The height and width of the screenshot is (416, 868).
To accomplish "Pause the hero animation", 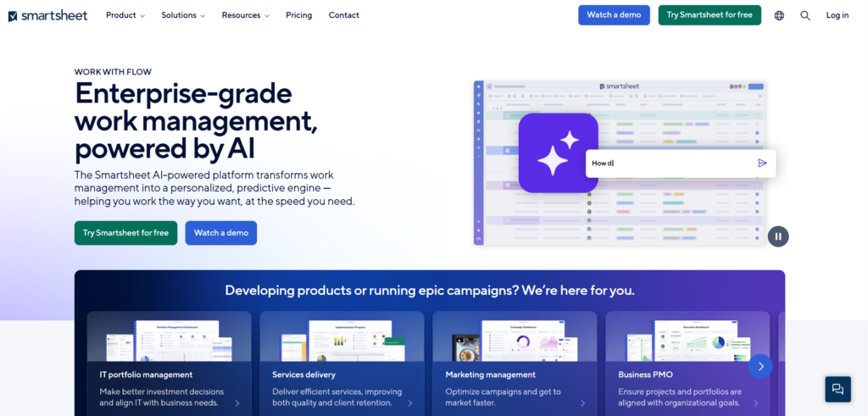I will pyautogui.click(x=778, y=236).
